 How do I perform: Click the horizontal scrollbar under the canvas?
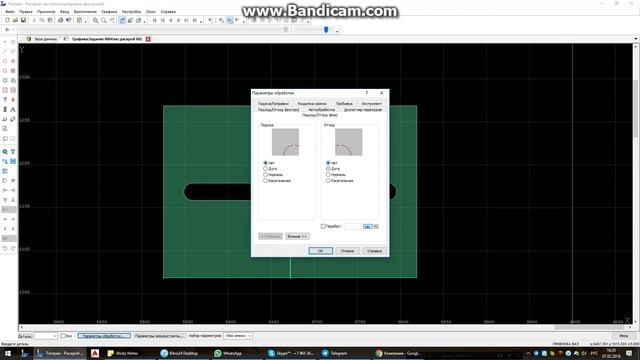[325, 327]
